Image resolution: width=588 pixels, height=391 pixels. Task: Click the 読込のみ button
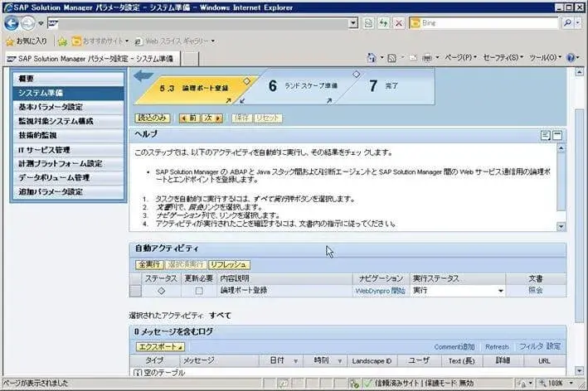coord(153,118)
